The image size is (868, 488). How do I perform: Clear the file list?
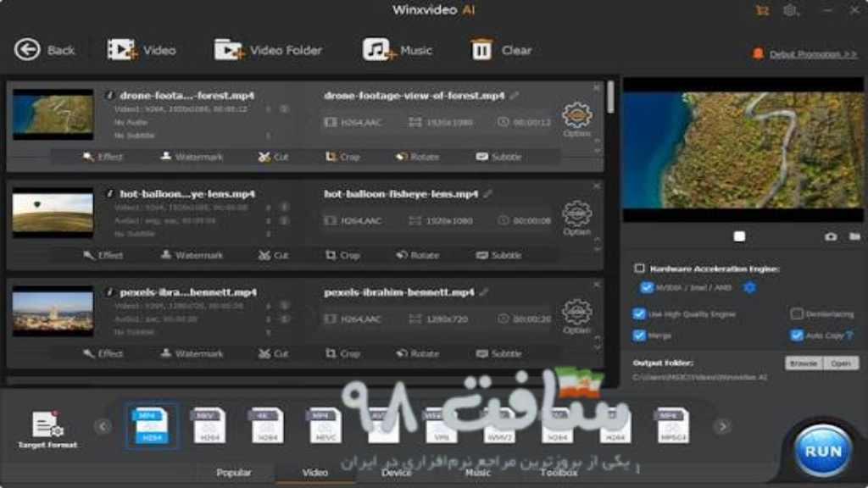[501, 50]
